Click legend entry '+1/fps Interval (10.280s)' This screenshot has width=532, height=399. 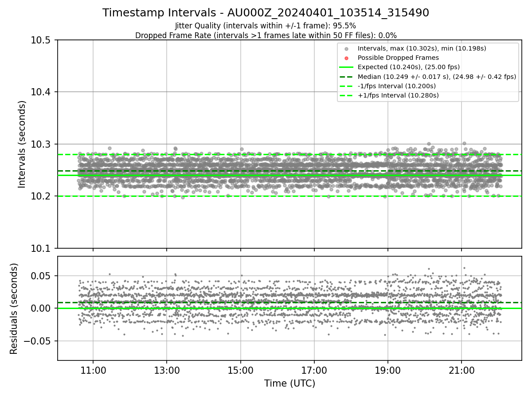click(398, 95)
